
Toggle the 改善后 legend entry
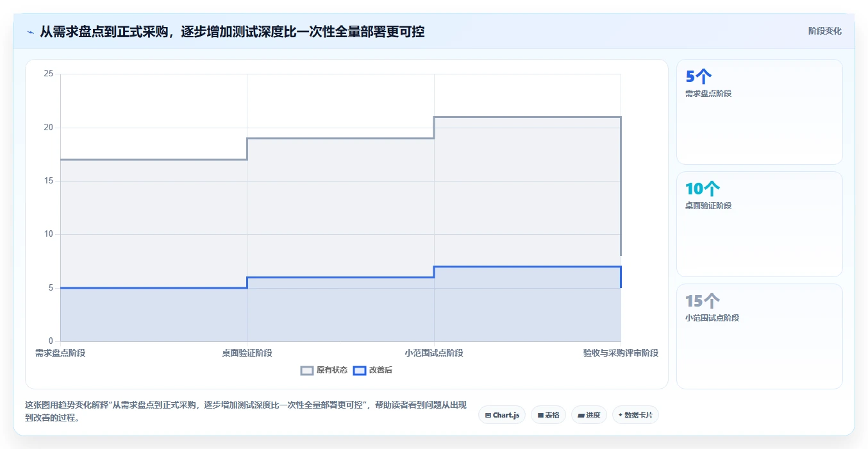pyautogui.click(x=373, y=370)
